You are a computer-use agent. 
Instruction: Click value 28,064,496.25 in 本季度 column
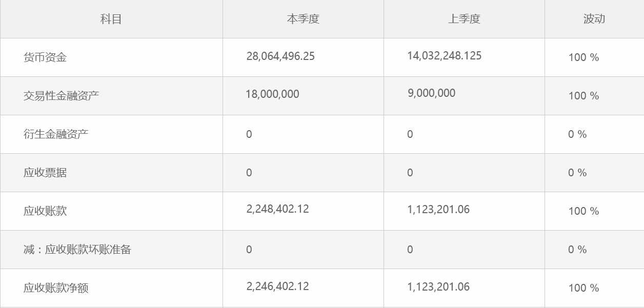[280, 56]
